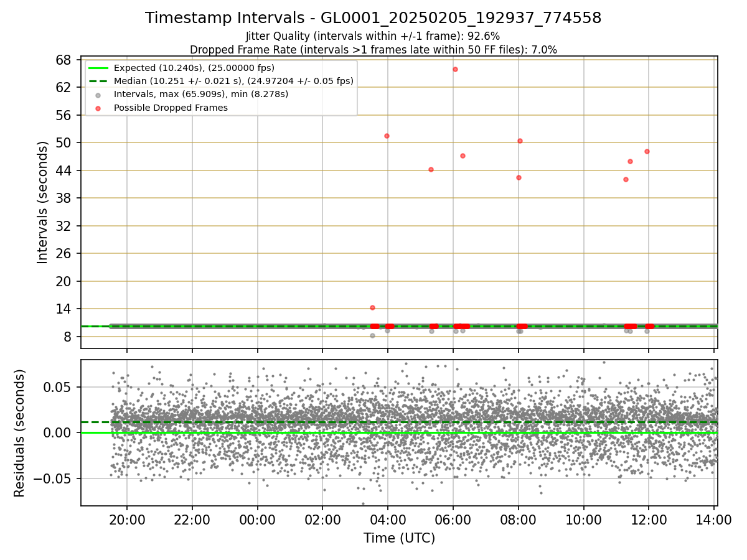Screen dimensions: 747x560
Task: Select the 'Jitter Quality' 92.6% subtitle line
Action: (374, 36)
